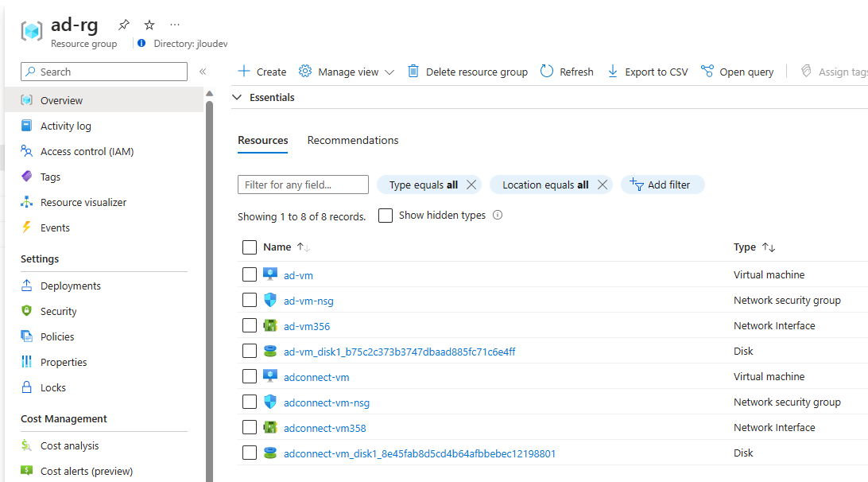The image size is (868, 482).
Task: Mark ad-rg as favorite with the star
Action: tap(149, 25)
